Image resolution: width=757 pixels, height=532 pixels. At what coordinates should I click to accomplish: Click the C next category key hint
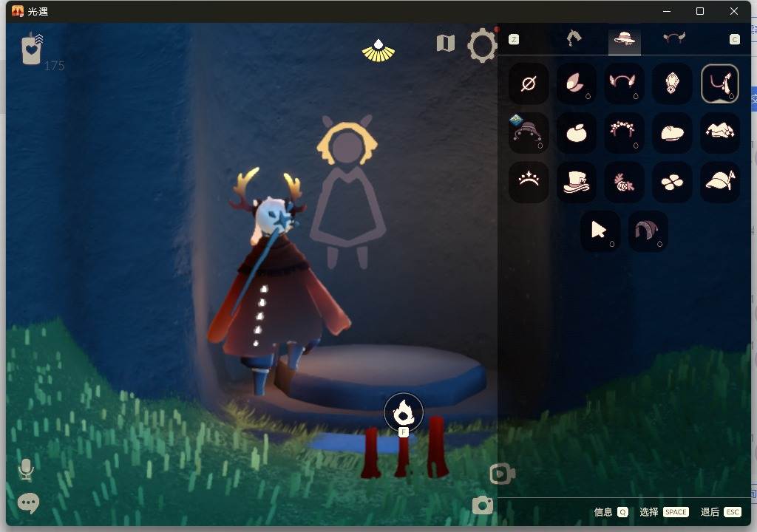[734, 39]
